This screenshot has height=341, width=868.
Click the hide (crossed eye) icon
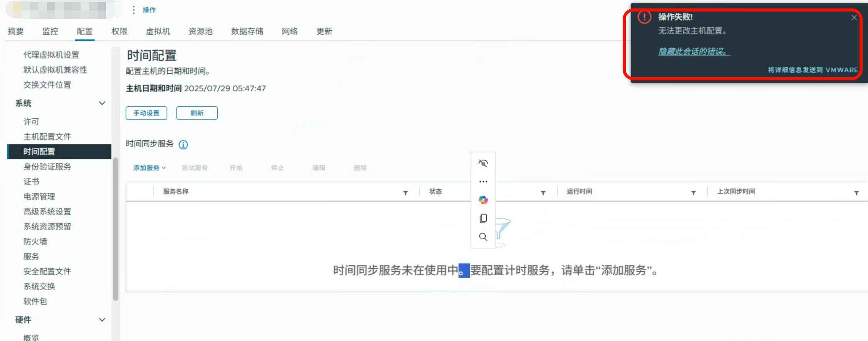483,163
